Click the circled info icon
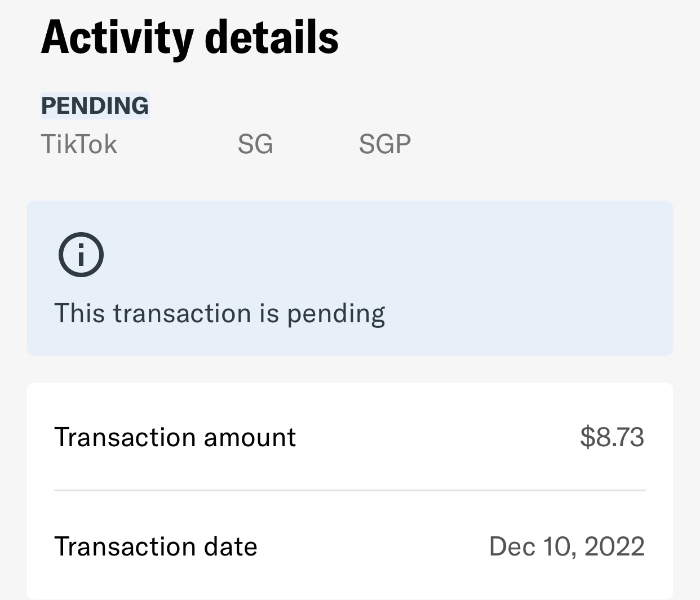Screen dimensions: 700x600 81,255
